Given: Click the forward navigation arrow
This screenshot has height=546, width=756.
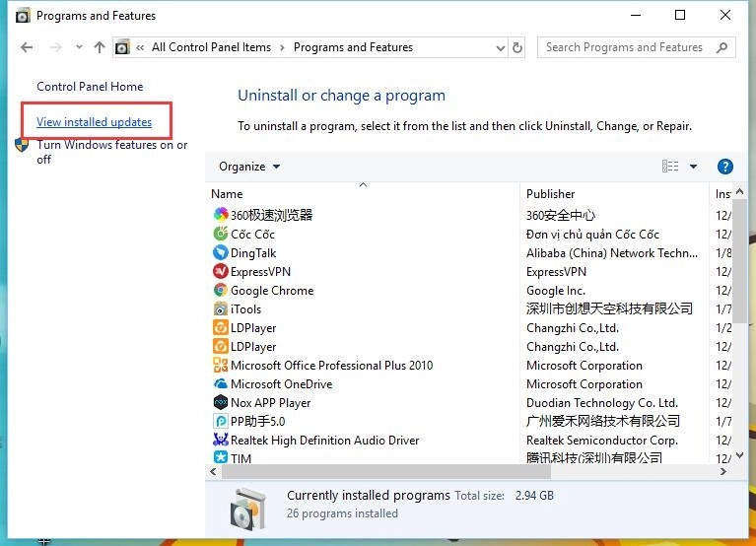Looking at the screenshot, I should tap(56, 47).
